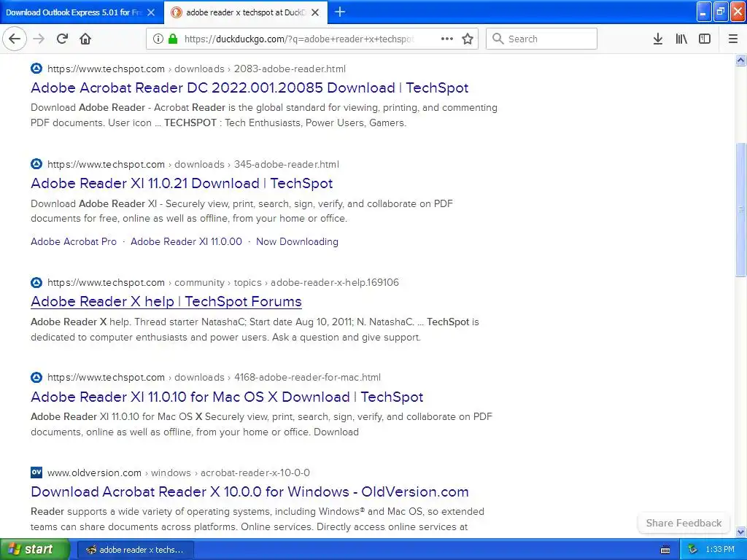The width and height of the screenshot is (747, 560).
Task: Click URL text 345-adobe-reader.html
Action: [286, 164]
